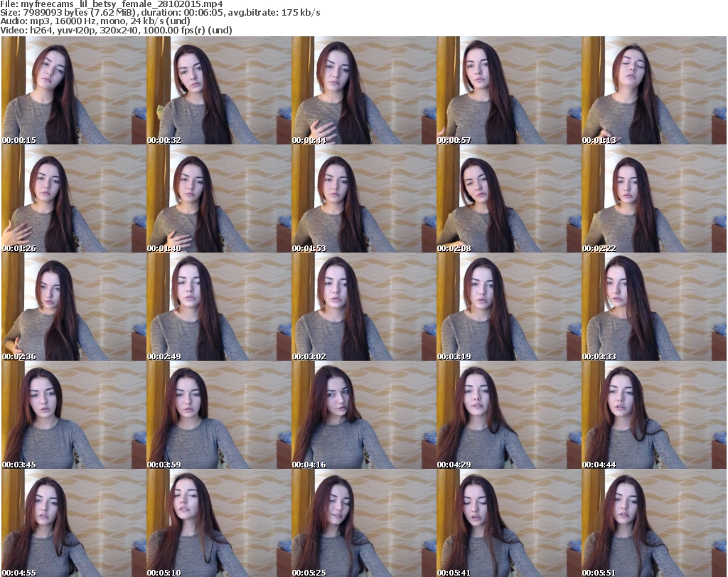Select the thumbnail stamped 00:00:32
Viewport: 728px width, 577px height.
[x=219, y=90]
